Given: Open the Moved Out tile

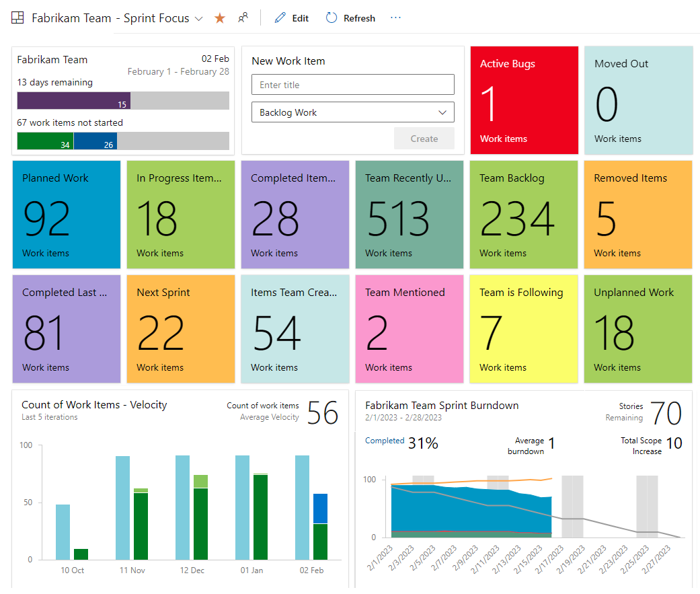Looking at the screenshot, I should coord(638,100).
